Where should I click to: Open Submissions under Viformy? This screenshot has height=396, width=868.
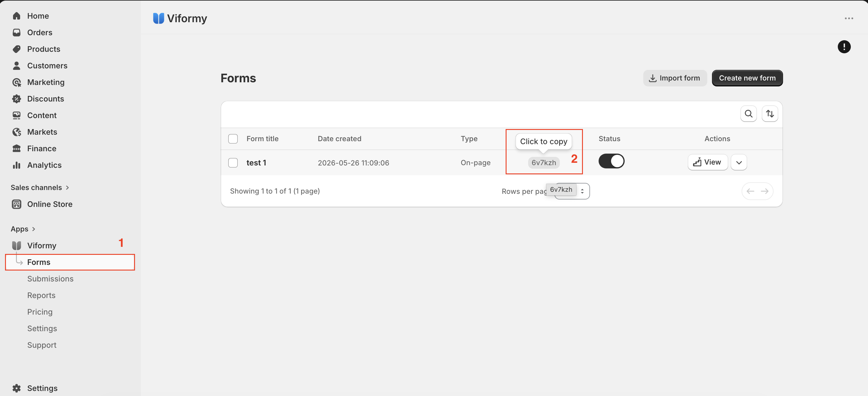(x=50, y=279)
